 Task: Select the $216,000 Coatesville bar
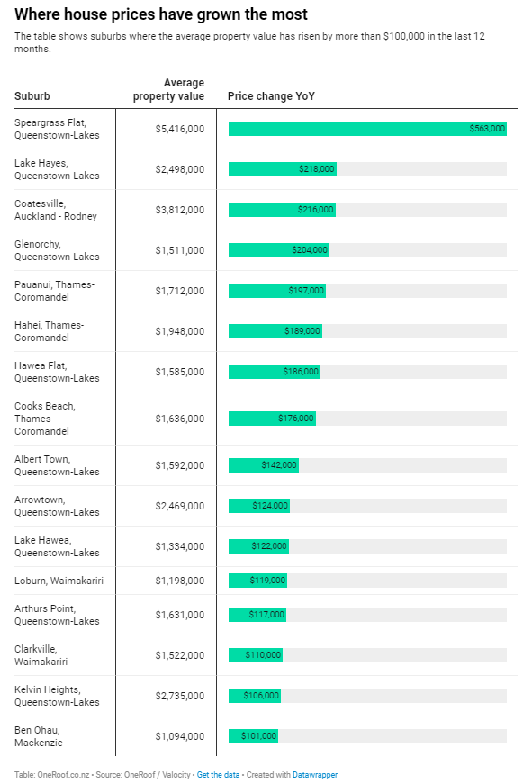pos(282,210)
